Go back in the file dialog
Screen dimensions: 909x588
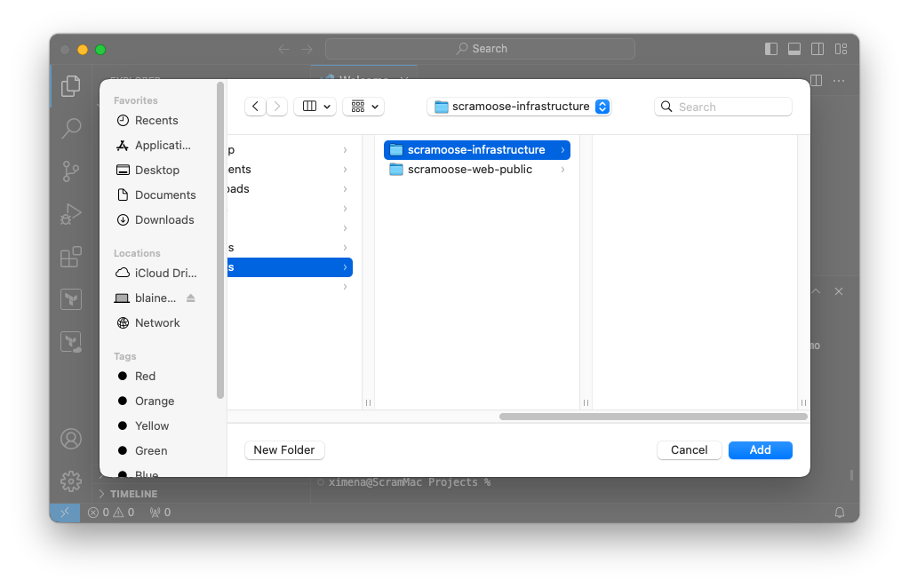pos(255,107)
